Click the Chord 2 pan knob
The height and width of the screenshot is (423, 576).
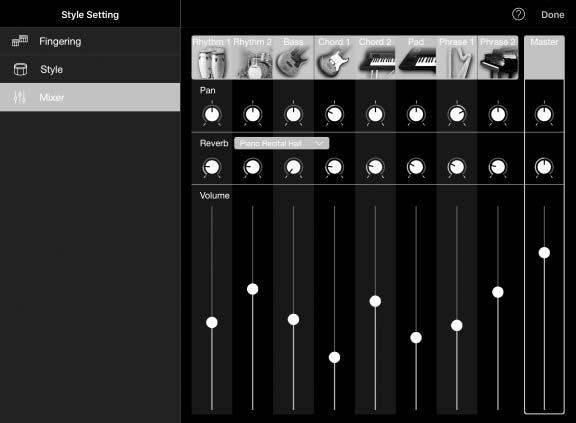click(x=375, y=114)
